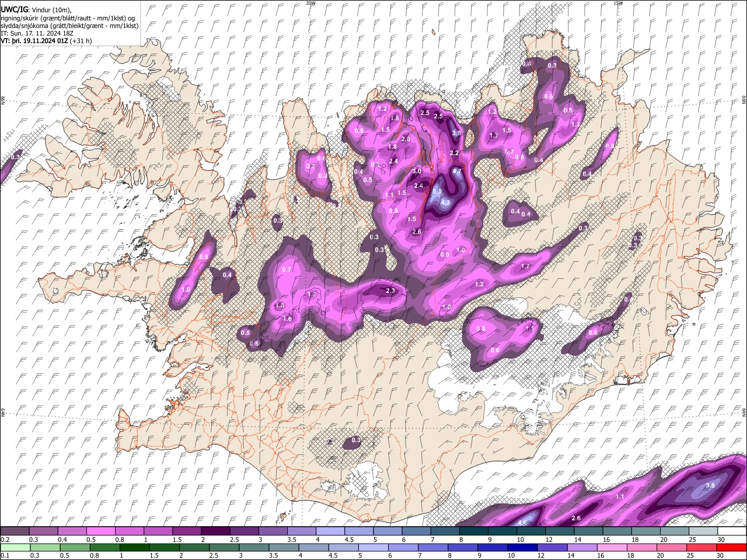Click the "(+31 h)" forecast offset text
This screenshot has height=560, width=747.
click(81, 41)
